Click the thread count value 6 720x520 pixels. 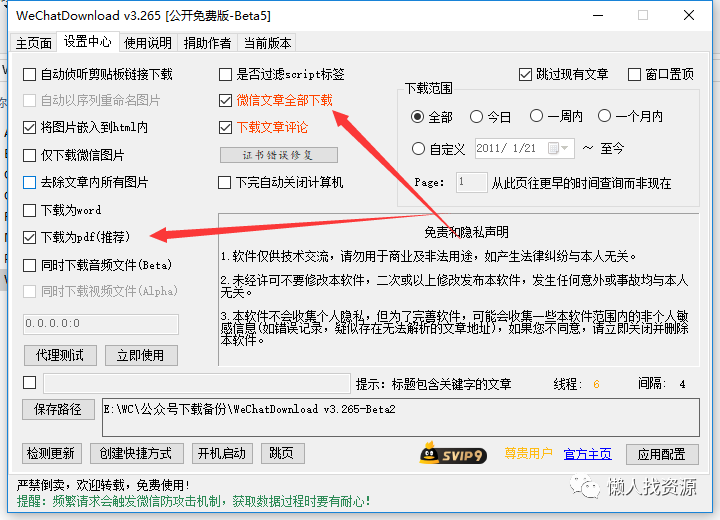pos(596,384)
